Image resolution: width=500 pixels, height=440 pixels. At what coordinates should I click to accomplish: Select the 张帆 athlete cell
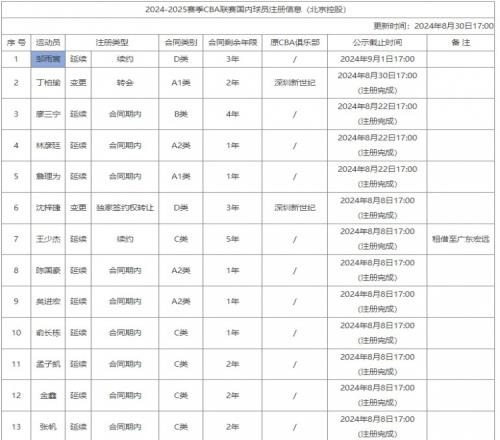(48, 427)
